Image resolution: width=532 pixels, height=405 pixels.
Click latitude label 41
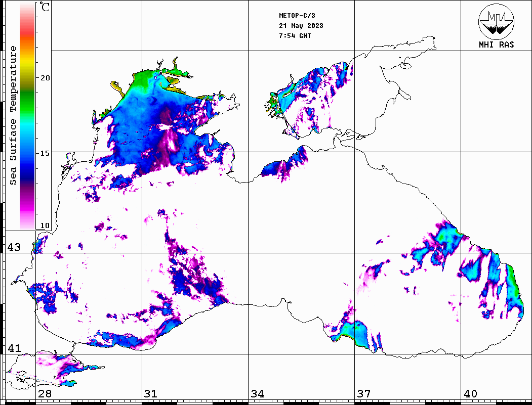click(x=14, y=348)
